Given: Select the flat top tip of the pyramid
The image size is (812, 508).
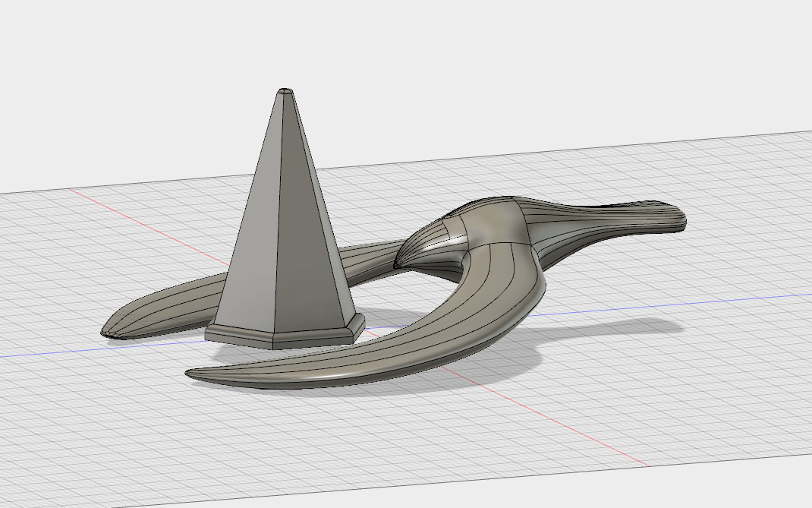Looking at the screenshot, I should click(x=285, y=91).
